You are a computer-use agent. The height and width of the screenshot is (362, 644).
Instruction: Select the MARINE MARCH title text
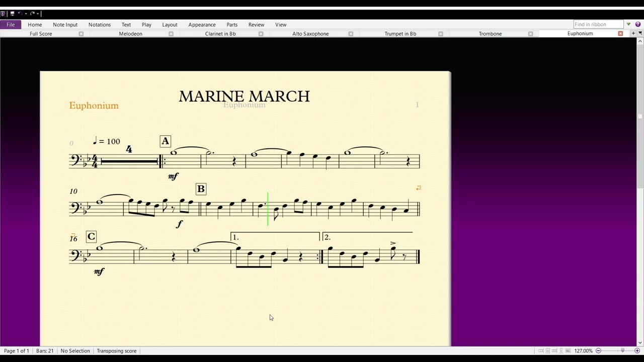pos(245,97)
